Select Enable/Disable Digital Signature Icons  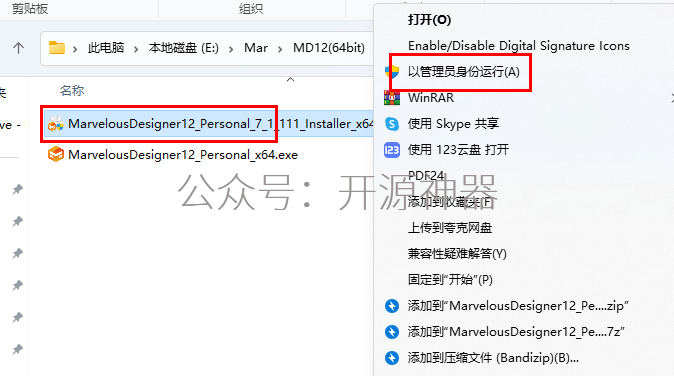[x=518, y=46]
